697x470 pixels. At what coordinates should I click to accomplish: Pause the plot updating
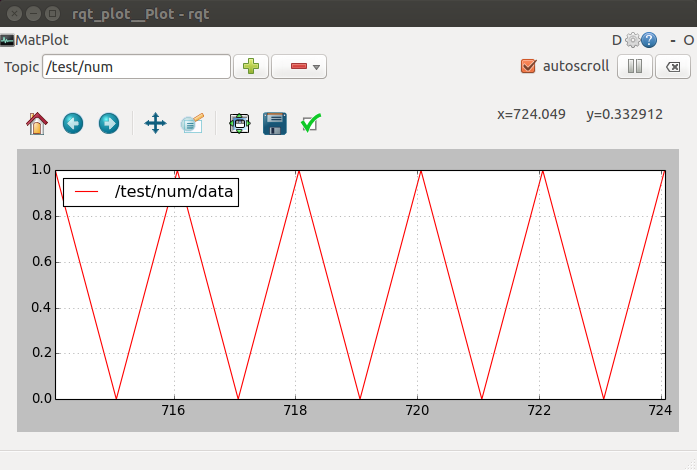635,67
